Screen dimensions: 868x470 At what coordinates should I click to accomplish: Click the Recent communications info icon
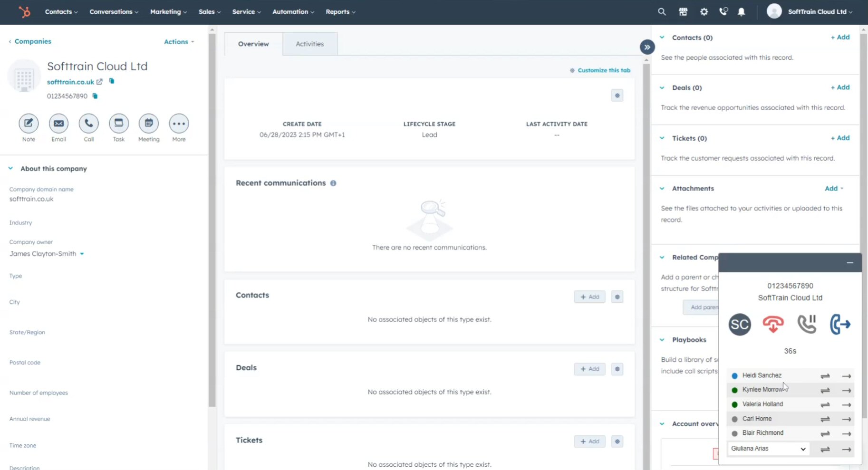coord(333,183)
